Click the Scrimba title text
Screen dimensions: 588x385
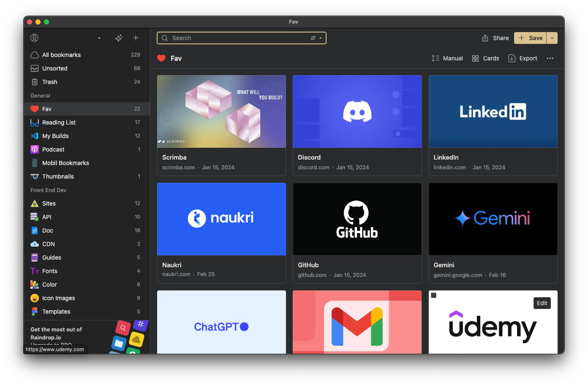(x=174, y=157)
